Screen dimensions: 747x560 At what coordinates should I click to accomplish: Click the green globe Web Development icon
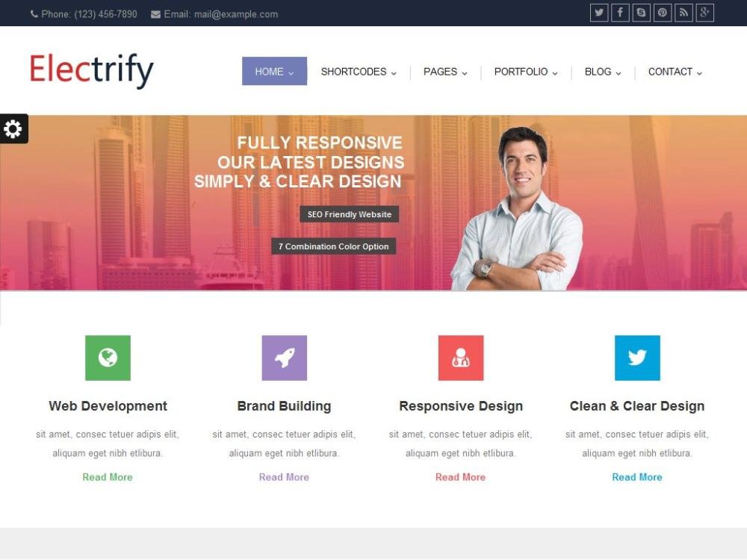point(108,358)
